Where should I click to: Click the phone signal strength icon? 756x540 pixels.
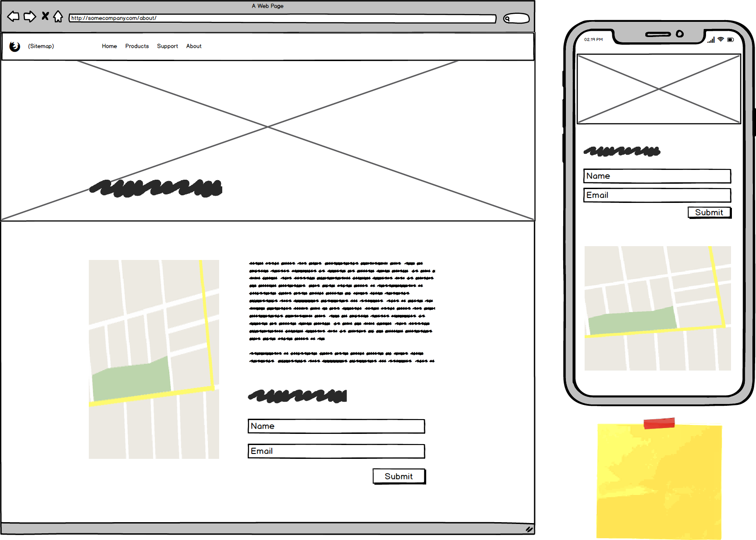(x=711, y=40)
